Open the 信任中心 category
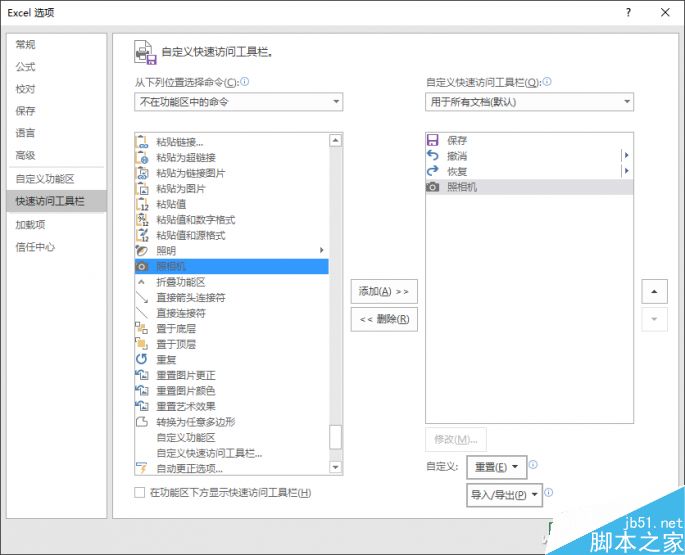The width and height of the screenshot is (685, 555). pyautogui.click(x=56, y=247)
